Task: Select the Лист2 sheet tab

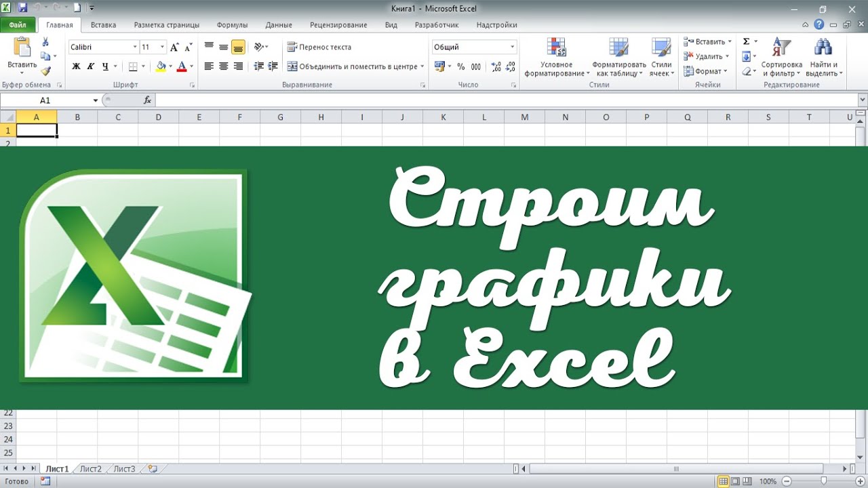Action: [x=90, y=469]
